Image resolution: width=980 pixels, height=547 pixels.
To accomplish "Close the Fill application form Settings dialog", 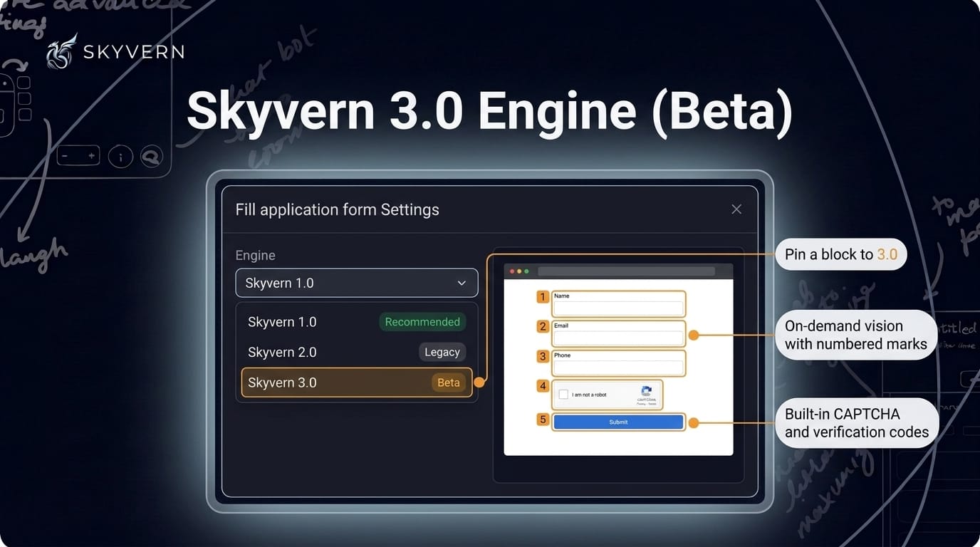I will 736,209.
